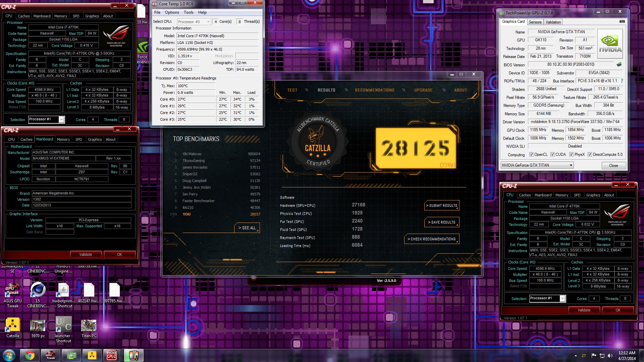Click SAVE RESULTS in Catzilla

[x=441, y=222]
